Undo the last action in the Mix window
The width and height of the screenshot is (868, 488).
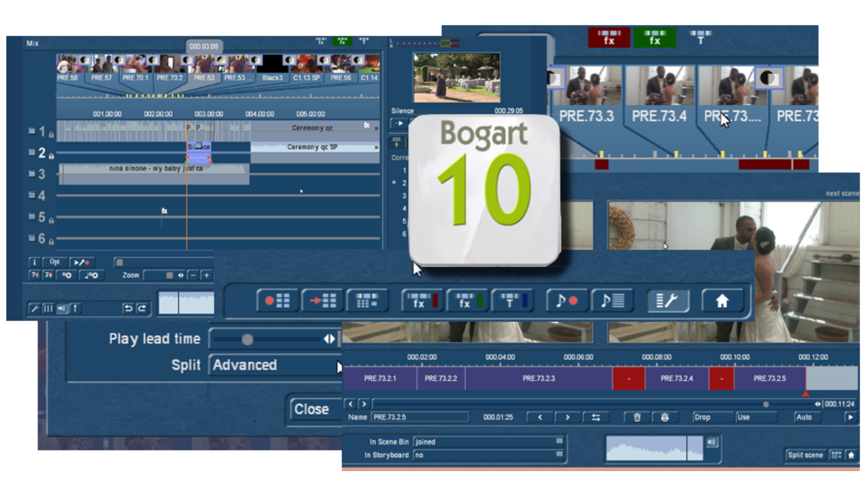click(x=127, y=308)
